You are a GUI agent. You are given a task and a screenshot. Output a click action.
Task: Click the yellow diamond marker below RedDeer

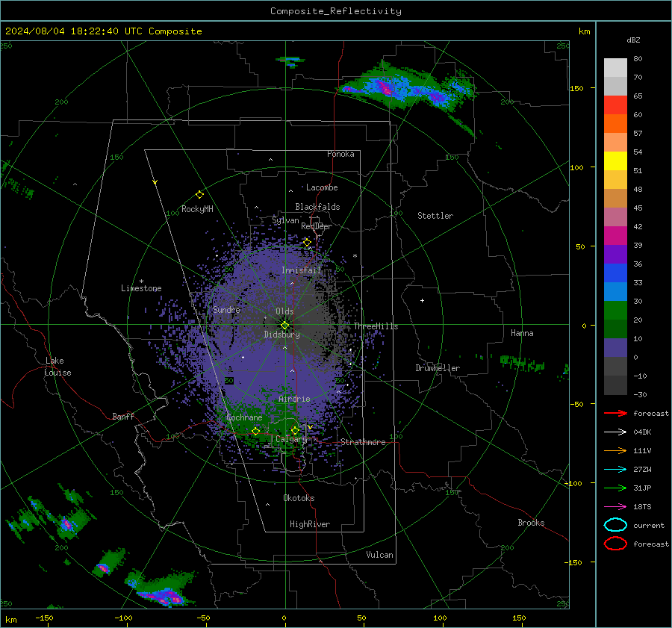point(307,243)
